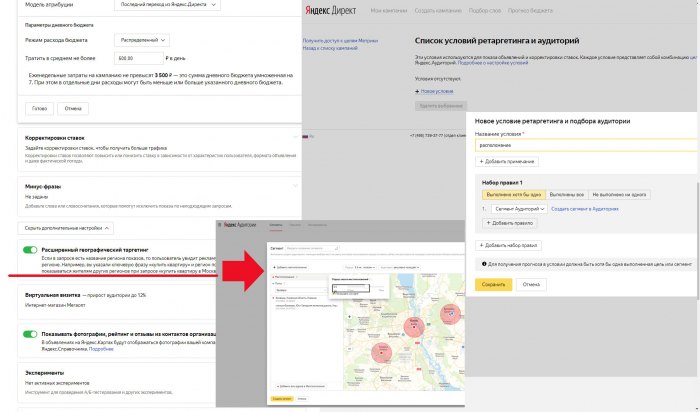
Task: Open the Сегмент Аудиторий dropdown
Action: pyautogui.click(x=519, y=209)
